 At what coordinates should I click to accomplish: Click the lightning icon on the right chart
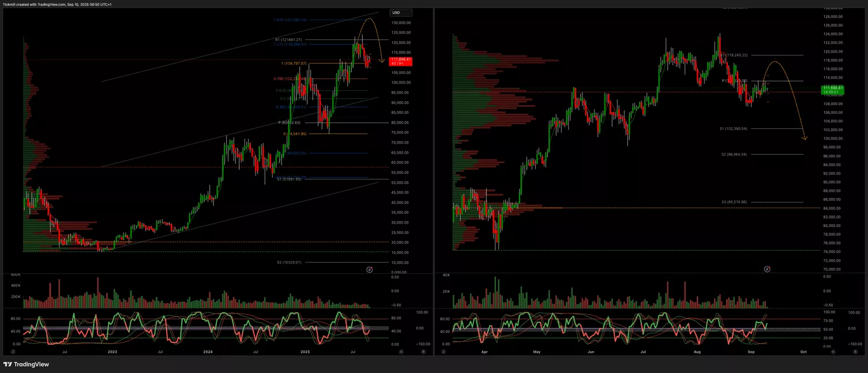tap(767, 269)
